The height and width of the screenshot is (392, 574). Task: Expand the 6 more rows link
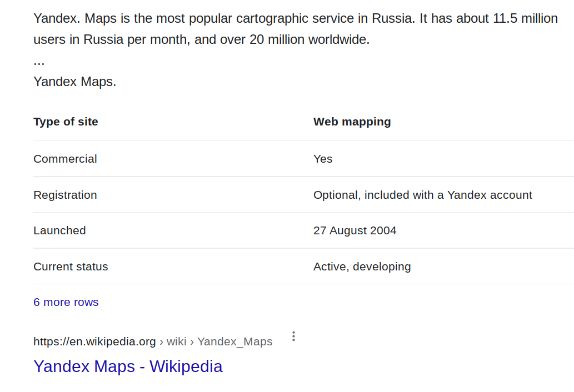(66, 302)
